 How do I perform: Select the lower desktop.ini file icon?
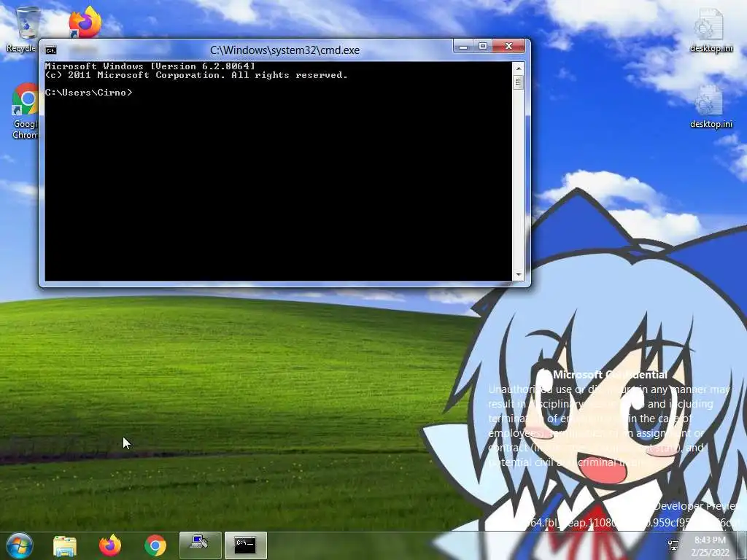pos(711,106)
